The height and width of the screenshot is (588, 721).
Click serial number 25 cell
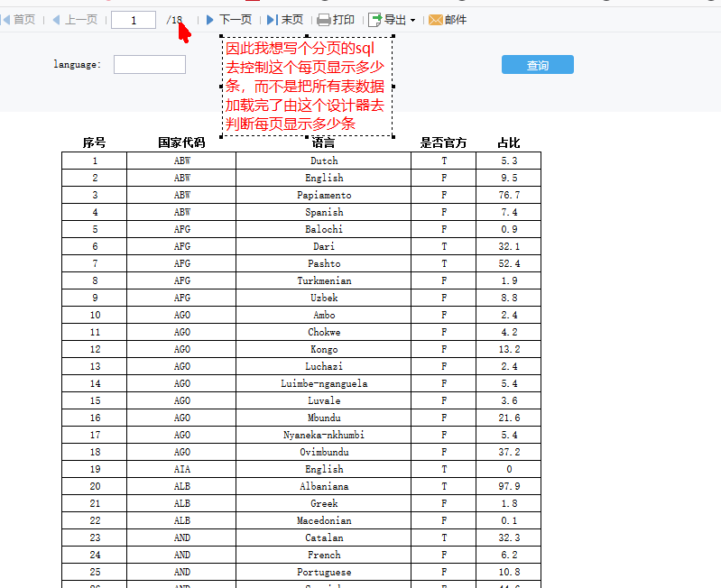pyautogui.click(x=95, y=573)
